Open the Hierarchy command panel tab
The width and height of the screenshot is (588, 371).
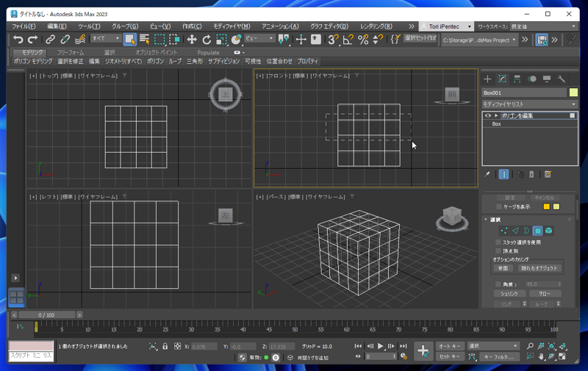[x=517, y=79]
